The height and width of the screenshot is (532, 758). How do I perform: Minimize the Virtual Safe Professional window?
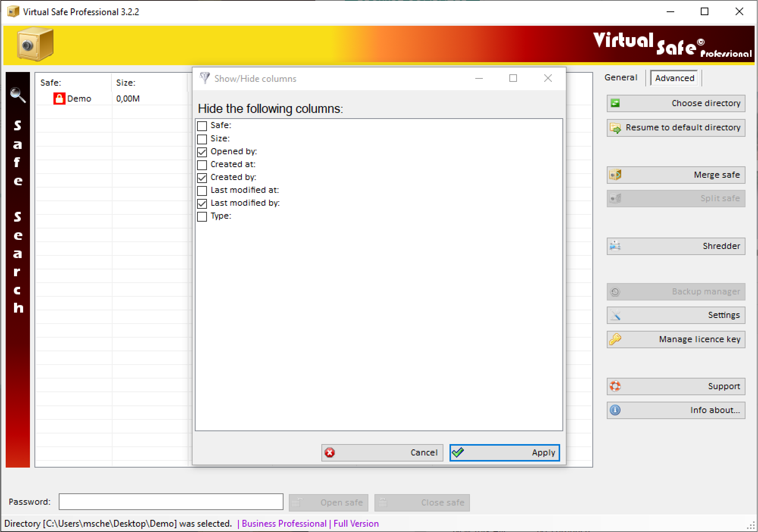[x=670, y=11]
